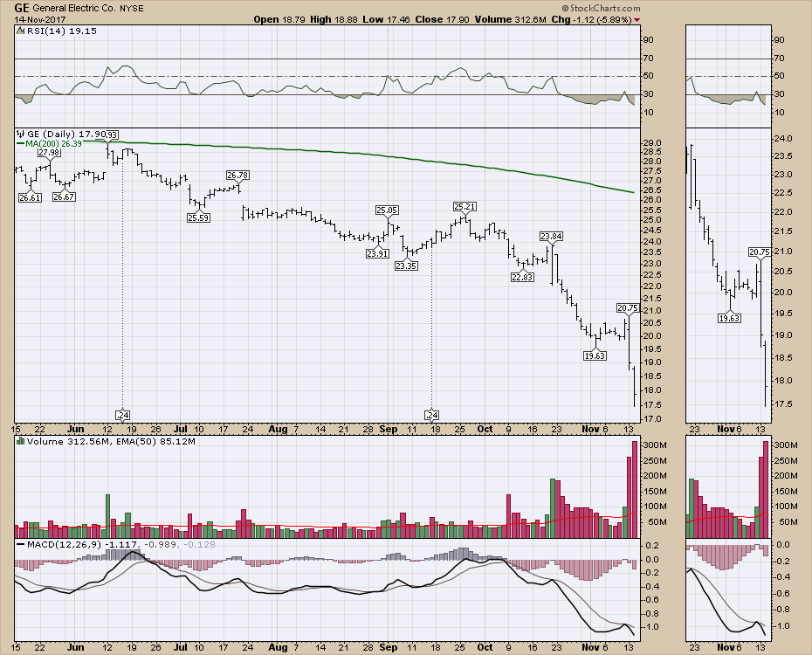Click the green line marker before MA(200)
Screen dimensions: 812x655
pyautogui.click(x=21, y=143)
